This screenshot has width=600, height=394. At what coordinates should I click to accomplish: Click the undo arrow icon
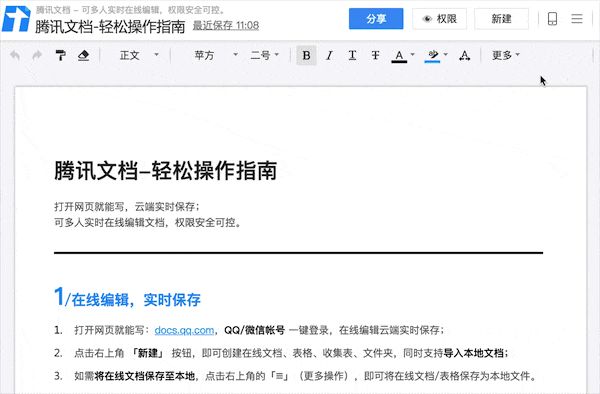(x=15, y=55)
